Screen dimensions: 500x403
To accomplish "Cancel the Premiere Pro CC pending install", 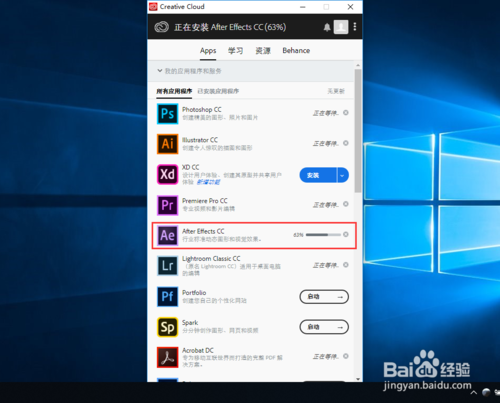I will (346, 204).
